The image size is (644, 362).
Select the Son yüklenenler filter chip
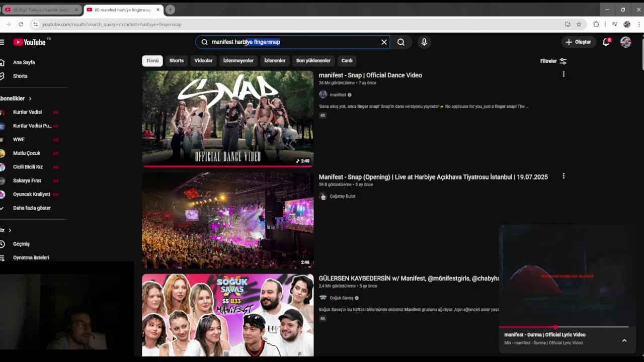coord(313,61)
